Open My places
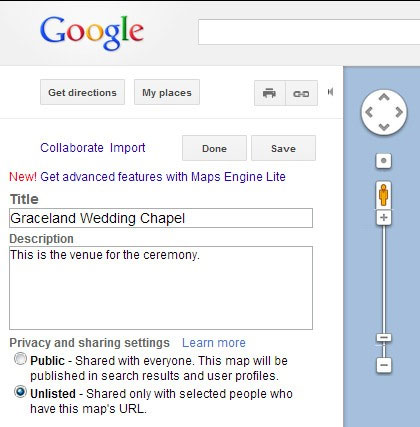The image size is (420, 427). click(x=167, y=92)
